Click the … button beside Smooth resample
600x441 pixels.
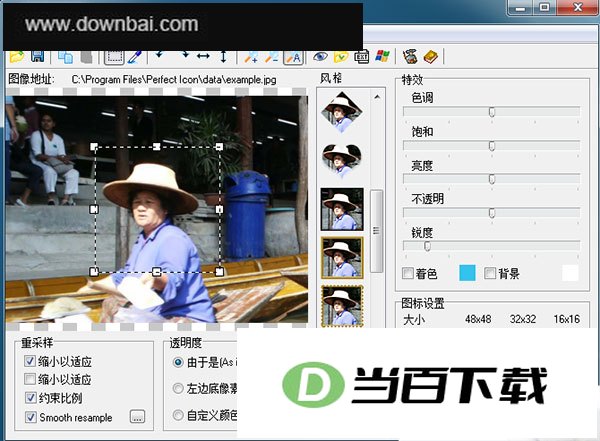pos(137,416)
